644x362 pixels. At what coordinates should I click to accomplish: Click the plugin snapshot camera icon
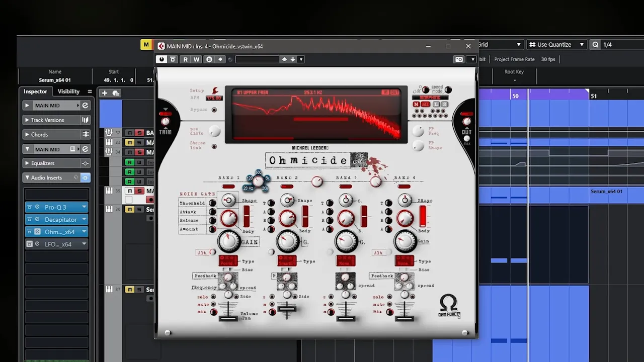[459, 59]
